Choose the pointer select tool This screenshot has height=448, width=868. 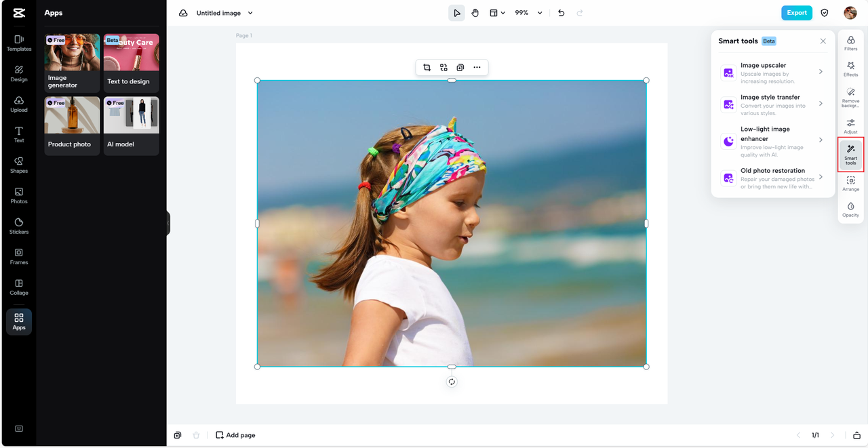[x=456, y=13]
